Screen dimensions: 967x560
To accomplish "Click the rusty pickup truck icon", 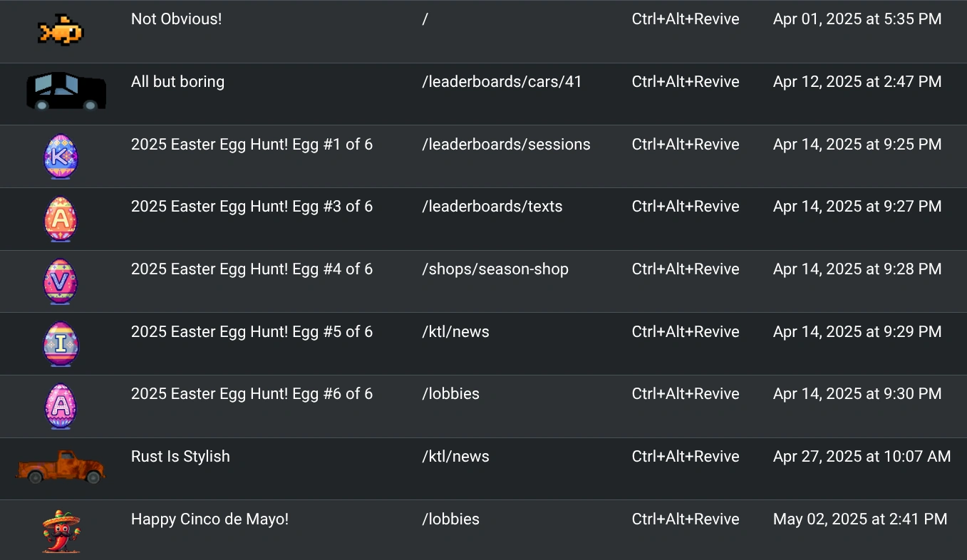I will click(x=61, y=467).
